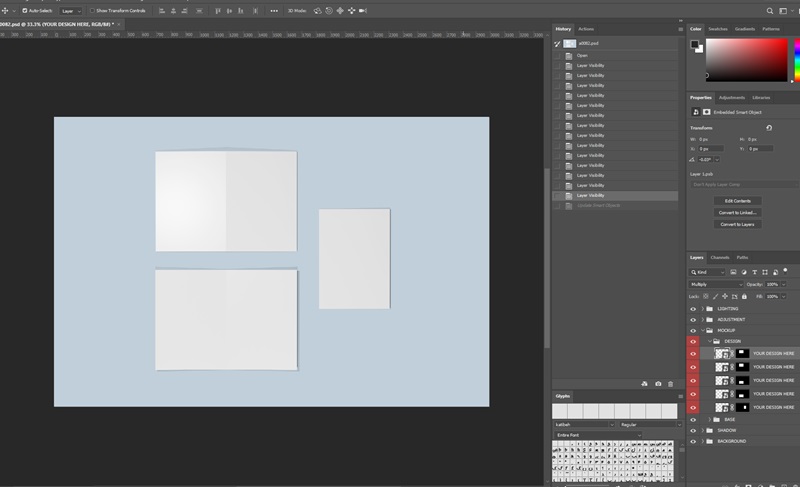This screenshot has height=487, width=800.
Task: Open the three-dots more options in options bar
Action: [274, 10]
